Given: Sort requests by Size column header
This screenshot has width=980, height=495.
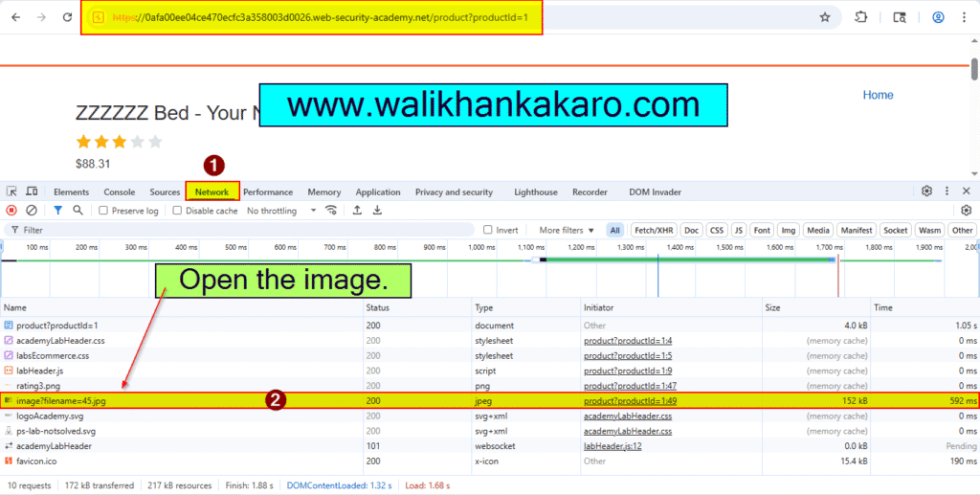Looking at the screenshot, I should coord(816,307).
